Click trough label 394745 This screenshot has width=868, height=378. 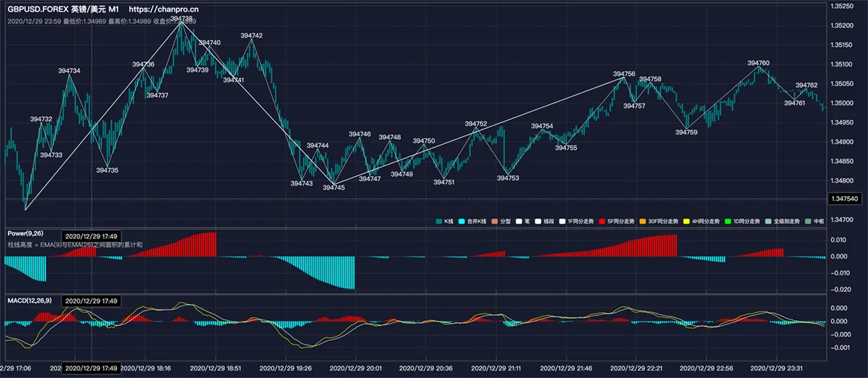point(333,188)
